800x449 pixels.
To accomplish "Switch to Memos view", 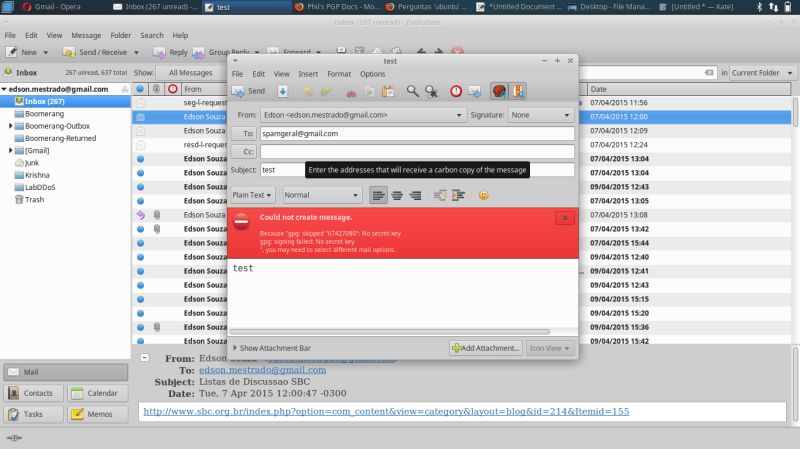I will (97, 414).
